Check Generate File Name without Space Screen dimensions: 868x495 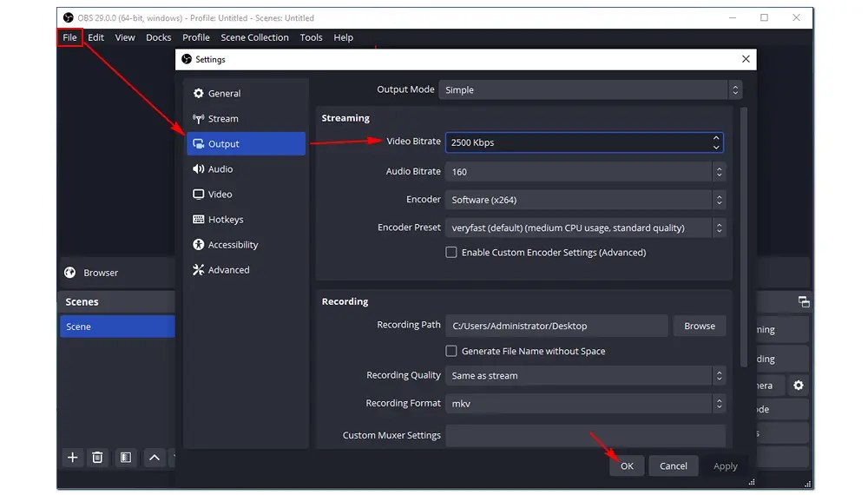pos(451,351)
